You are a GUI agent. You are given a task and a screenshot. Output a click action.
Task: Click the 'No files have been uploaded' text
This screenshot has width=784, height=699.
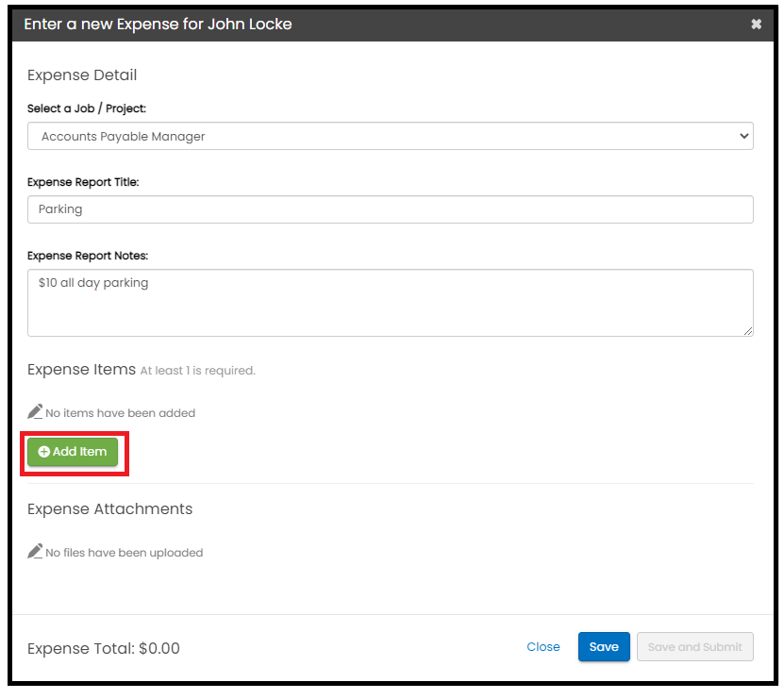click(125, 553)
